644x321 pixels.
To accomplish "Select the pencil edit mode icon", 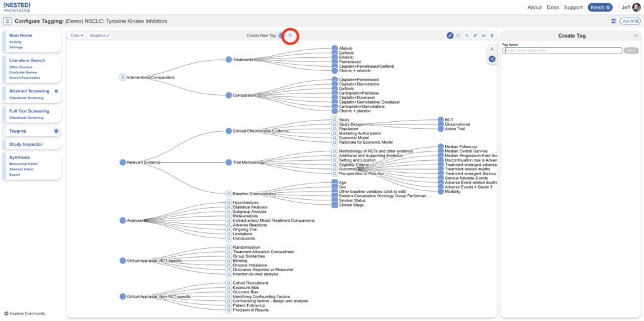I will 450,35.
